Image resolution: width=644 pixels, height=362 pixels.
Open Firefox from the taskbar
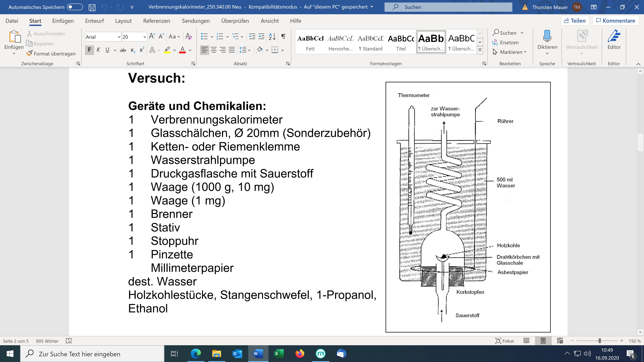[x=300, y=354]
